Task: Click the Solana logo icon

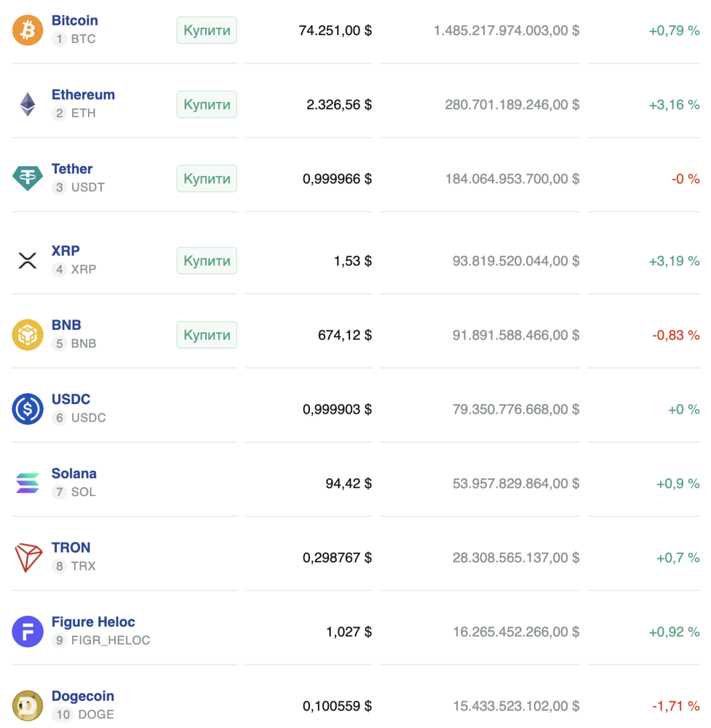Action: coord(28,483)
